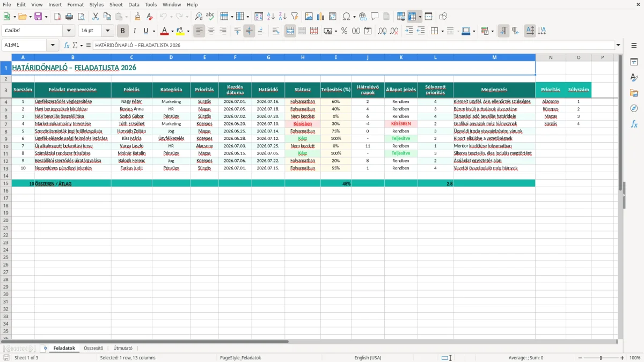
Task: Open Font Color dropdown arrow
Action: tap(172, 31)
